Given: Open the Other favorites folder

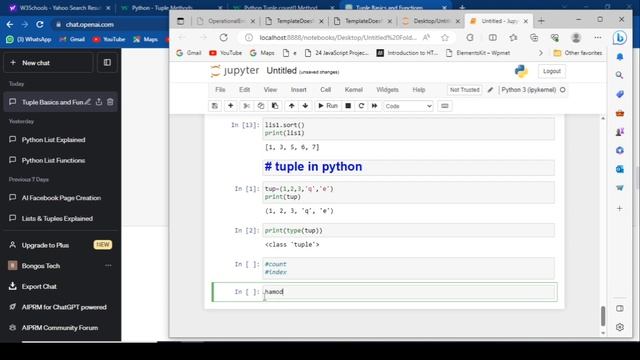Looking at the screenshot, I should pyautogui.click(x=578, y=53).
